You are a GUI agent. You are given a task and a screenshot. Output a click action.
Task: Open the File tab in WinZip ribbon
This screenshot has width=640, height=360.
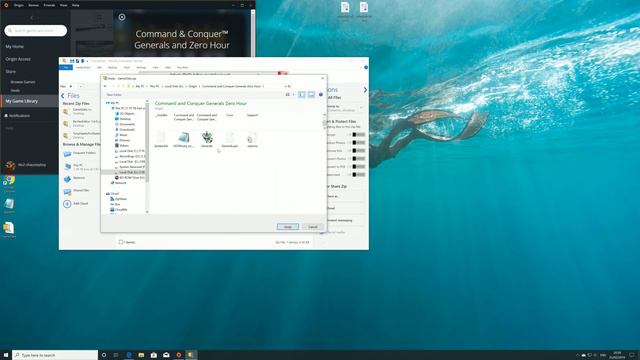66,67
